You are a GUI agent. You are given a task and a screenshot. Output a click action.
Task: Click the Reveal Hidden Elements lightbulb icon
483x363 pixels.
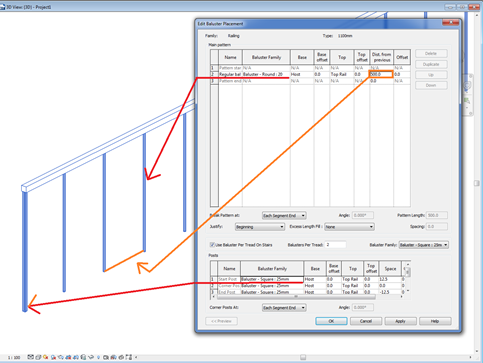[x=98, y=357]
